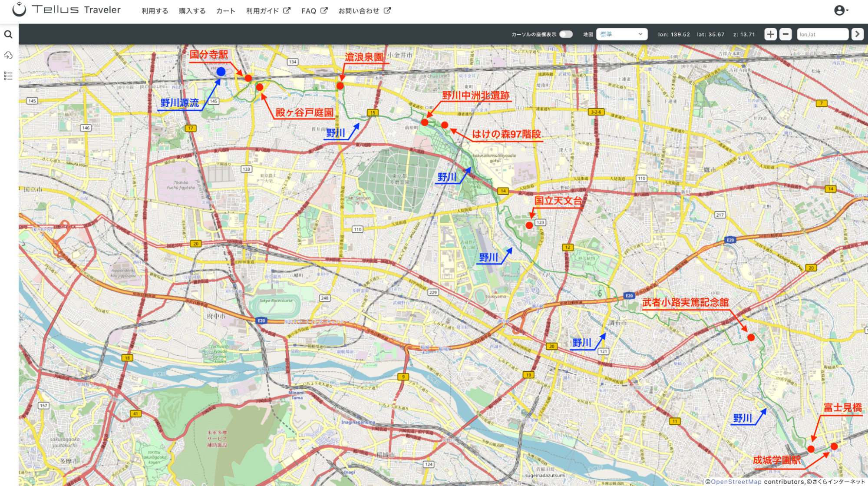Open the 利用する menu
This screenshot has width=868, height=486.
click(x=155, y=11)
